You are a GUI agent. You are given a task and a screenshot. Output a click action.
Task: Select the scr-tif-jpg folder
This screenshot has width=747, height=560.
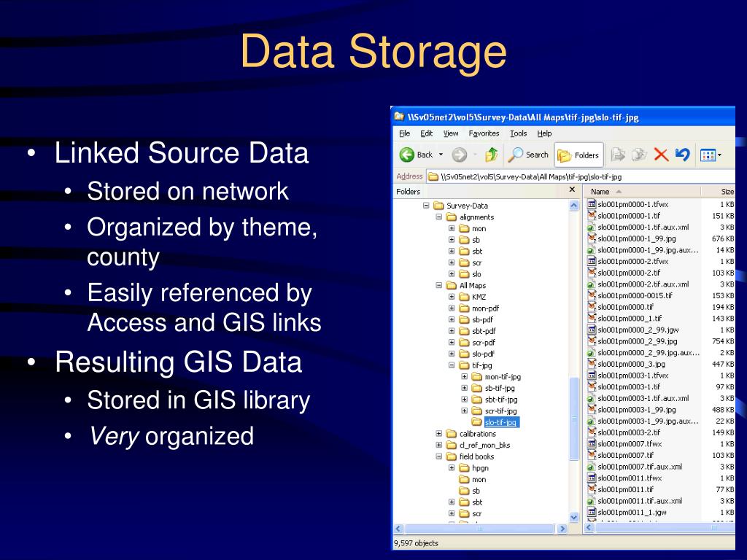tap(500, 411)
